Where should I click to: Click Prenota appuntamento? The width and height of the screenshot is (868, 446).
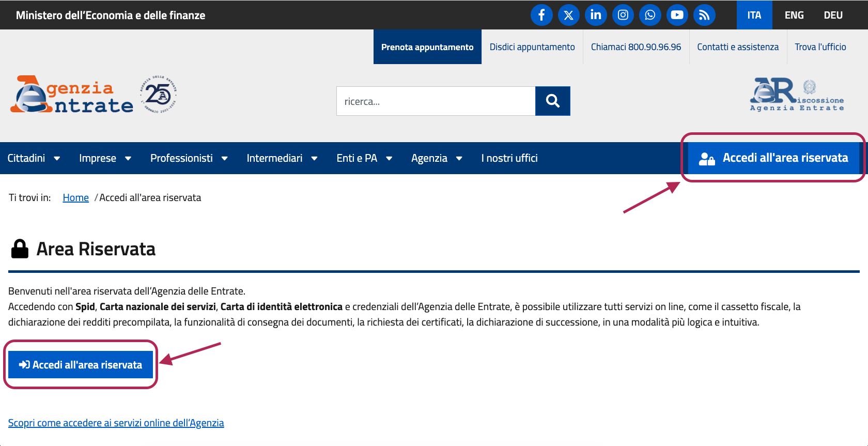[427, 47]
